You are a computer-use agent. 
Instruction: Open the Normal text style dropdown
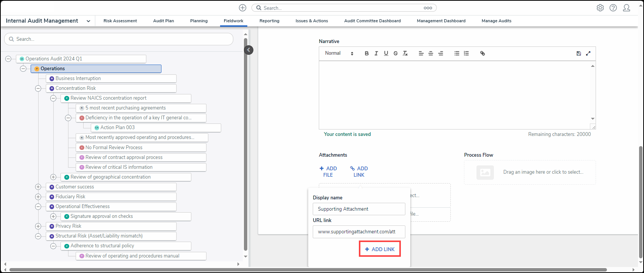tap(339, 54)
